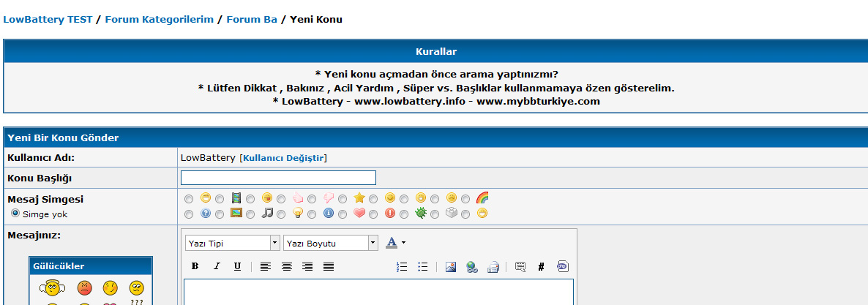
Task: Insert a hyperlink with the globe icon
Action: (471, 268)
